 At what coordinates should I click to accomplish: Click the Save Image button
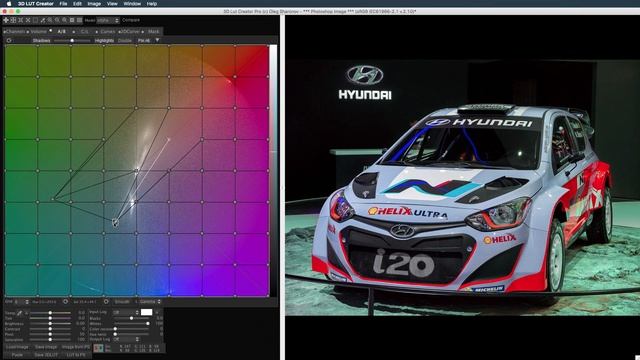pyautogui.click(x=46, y=347)
